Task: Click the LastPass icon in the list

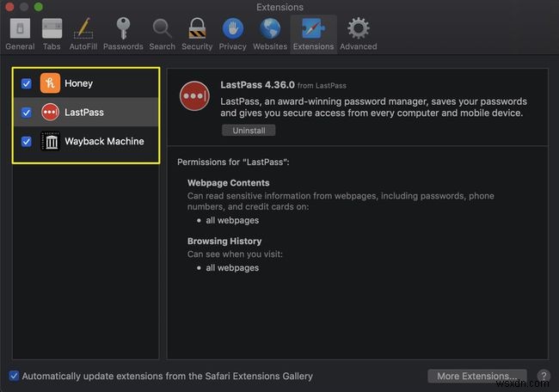Action: tap(50, 113)
